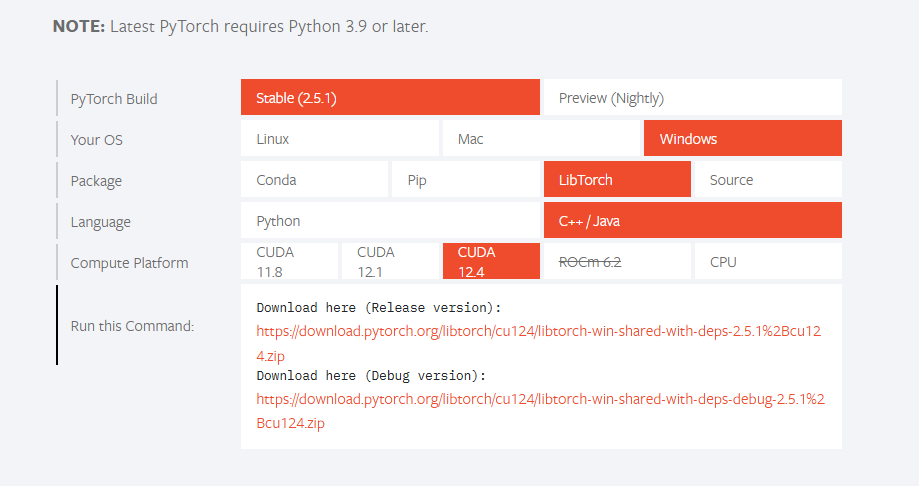Click the struck-through ROCm 6.2 option

617,261
